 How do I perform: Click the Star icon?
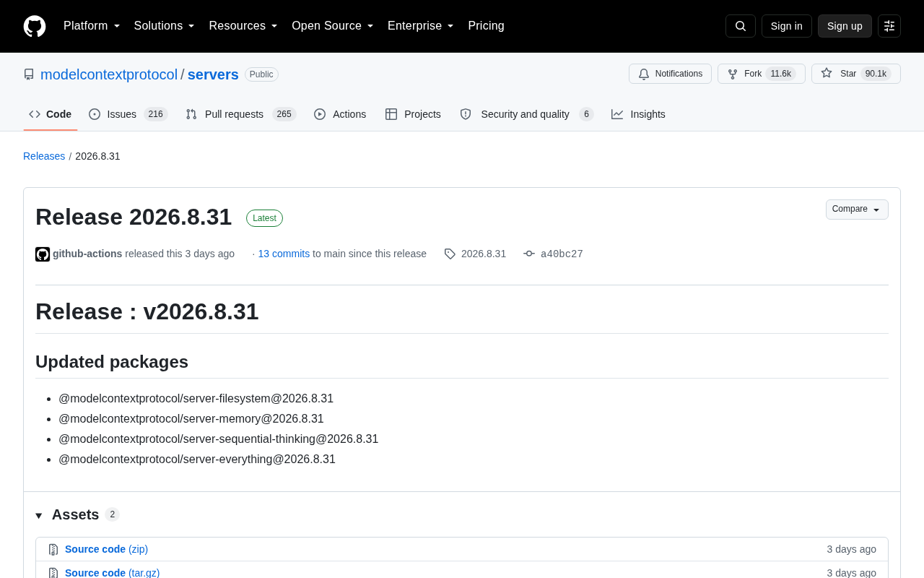point(827,74)
